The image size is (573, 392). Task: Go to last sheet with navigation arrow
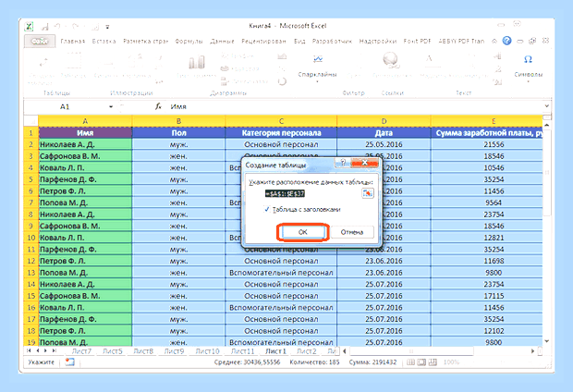point(54,350)
